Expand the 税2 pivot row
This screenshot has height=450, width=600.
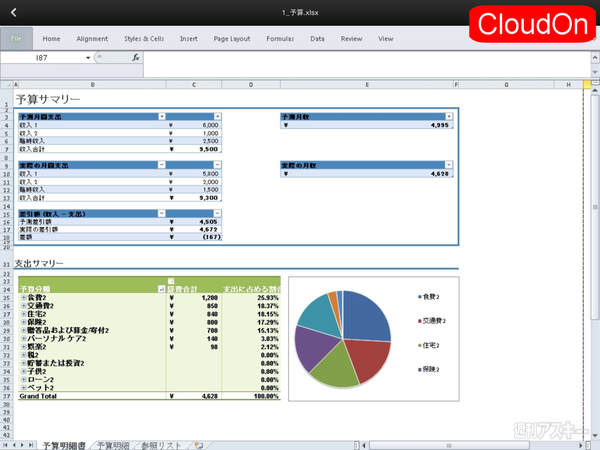point(24,355)
